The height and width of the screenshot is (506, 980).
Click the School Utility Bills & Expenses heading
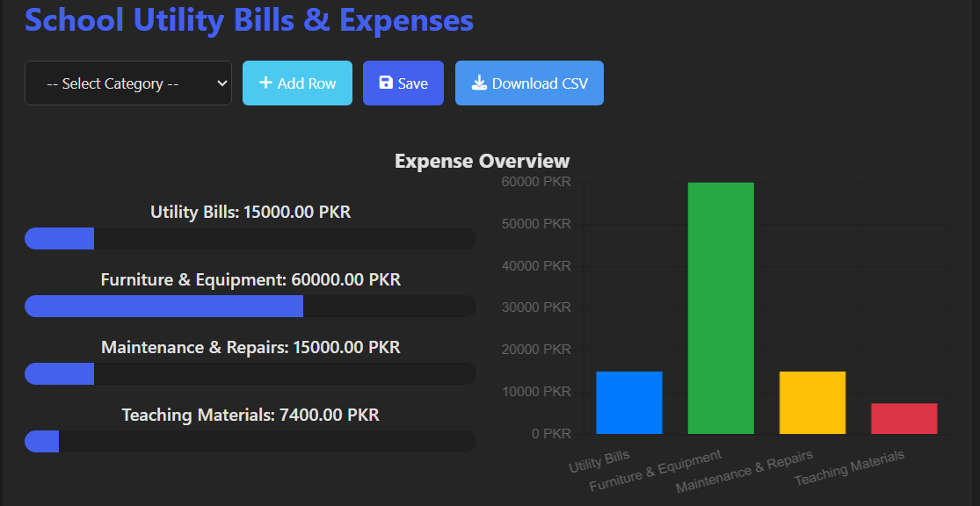[249, 19]
